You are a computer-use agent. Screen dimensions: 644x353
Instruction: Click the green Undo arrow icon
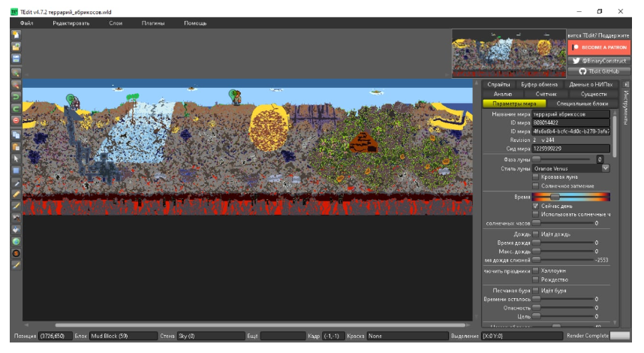(x=16, y=97)
